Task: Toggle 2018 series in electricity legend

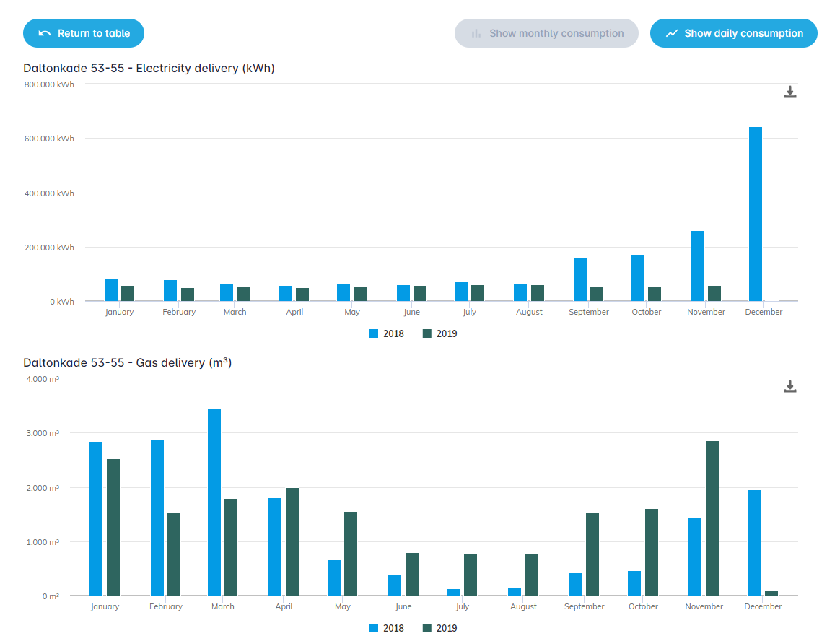Action: click(387, 333)
